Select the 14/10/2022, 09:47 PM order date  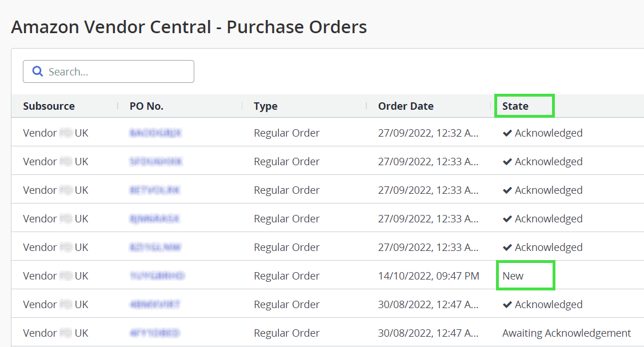click(429, 276)
